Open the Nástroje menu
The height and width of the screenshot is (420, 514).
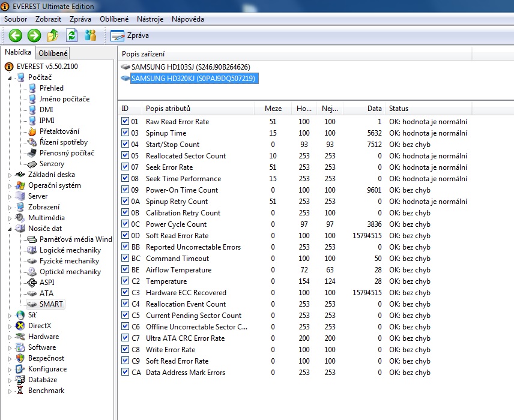pos(150,19)
